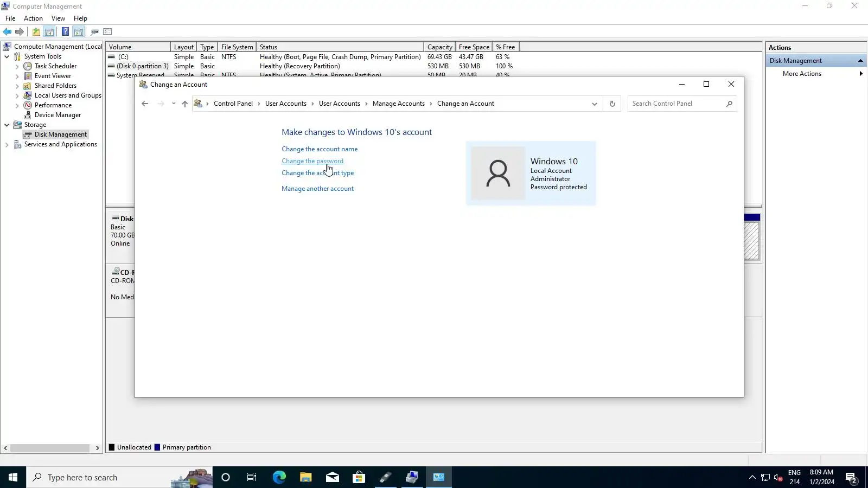Select Task Scheduler in the console tree

click(x=55, y=66)
